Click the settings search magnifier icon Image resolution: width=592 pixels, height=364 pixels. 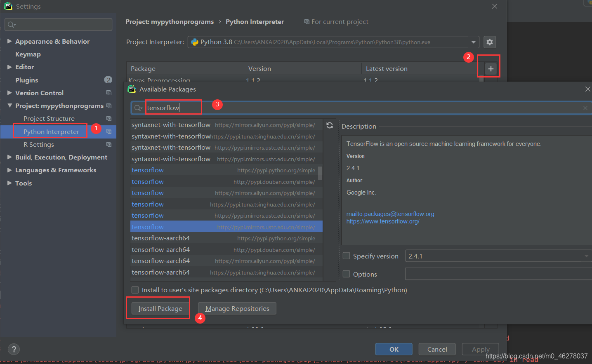12,25
